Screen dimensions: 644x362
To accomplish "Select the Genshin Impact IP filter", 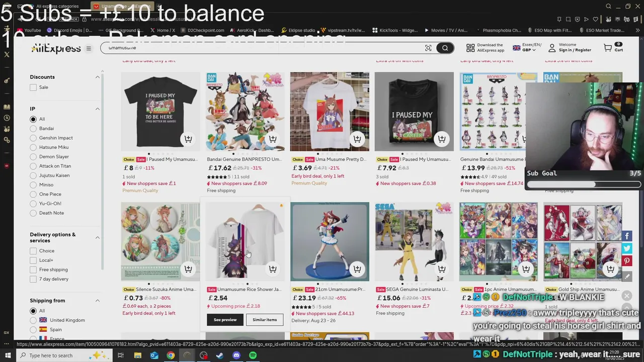I will coord(33,138).
